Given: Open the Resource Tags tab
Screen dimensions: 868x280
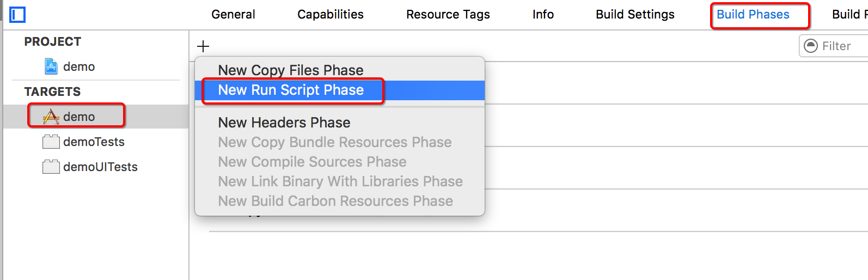Looking at the screenshot, I should click(x=448, y=14).
